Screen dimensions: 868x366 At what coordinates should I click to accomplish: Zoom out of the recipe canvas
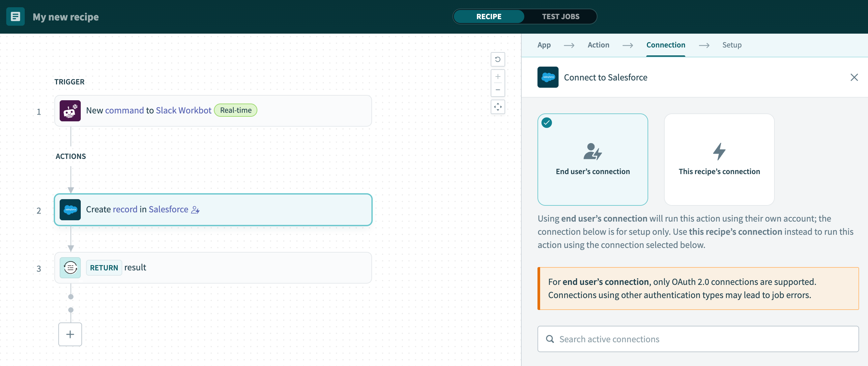coord(498,90)
